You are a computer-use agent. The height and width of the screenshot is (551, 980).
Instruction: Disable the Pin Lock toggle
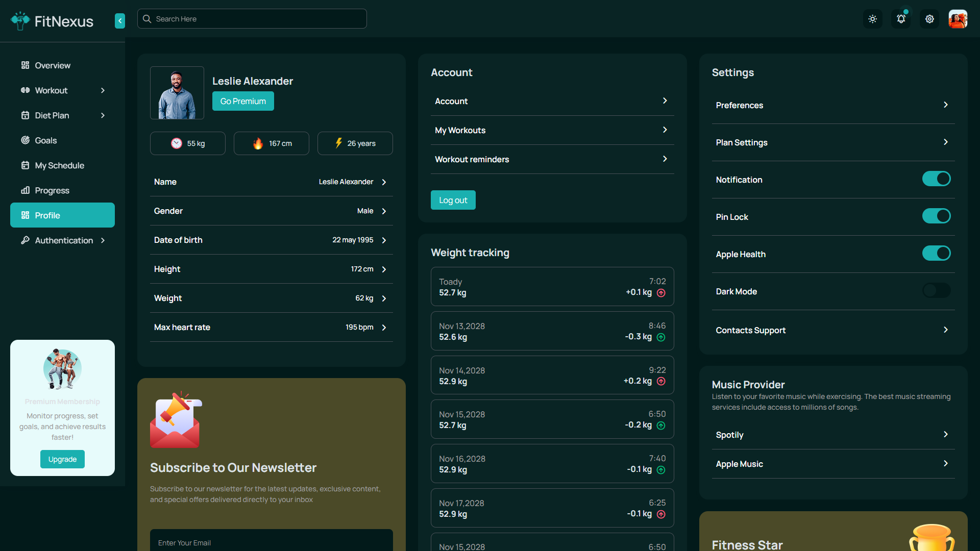coord(936,216)
